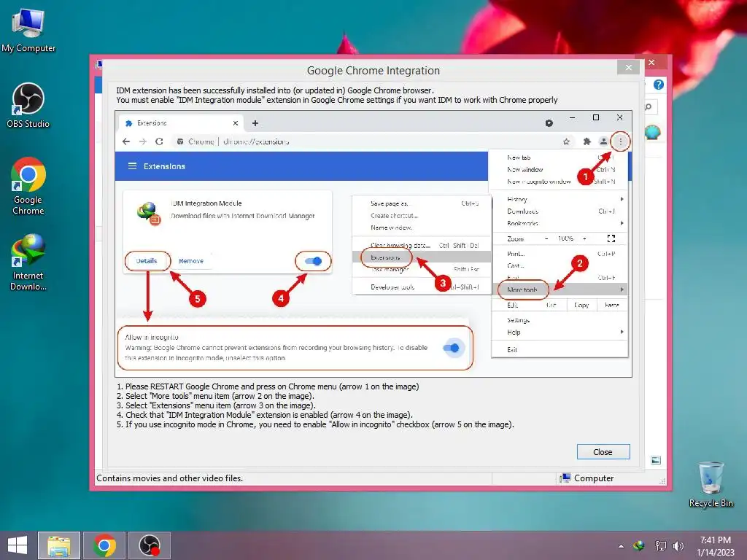
Task: Open the network icon in system tray
Action: coord(660,545)
